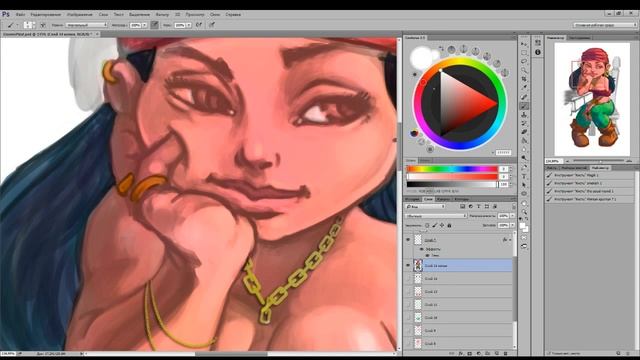Switch to the Навигатор tab
Screen dimensions: 640x360
point(555,38)
